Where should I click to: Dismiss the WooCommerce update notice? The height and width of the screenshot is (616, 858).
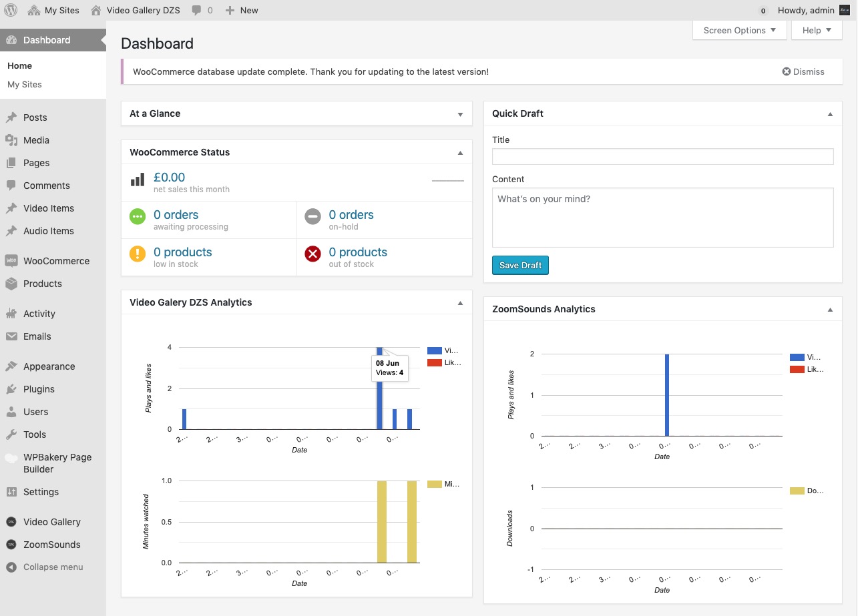click(803, 71)
